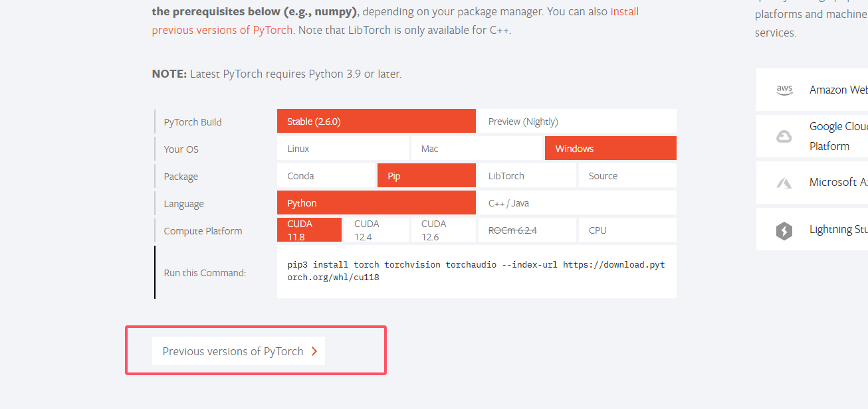Screen dimensions: 868x409
Task: Choose Python language option
Action: tap(376, 203)
